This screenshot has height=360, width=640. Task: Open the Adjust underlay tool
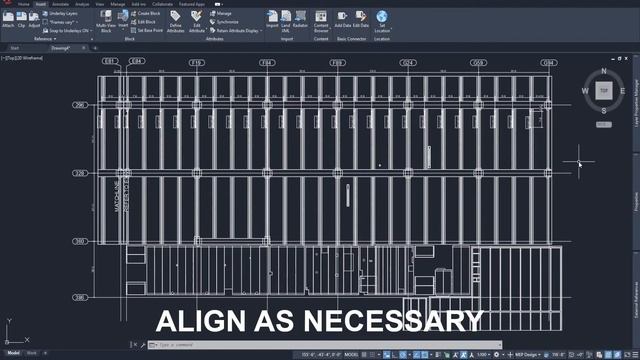click(34, 19)
